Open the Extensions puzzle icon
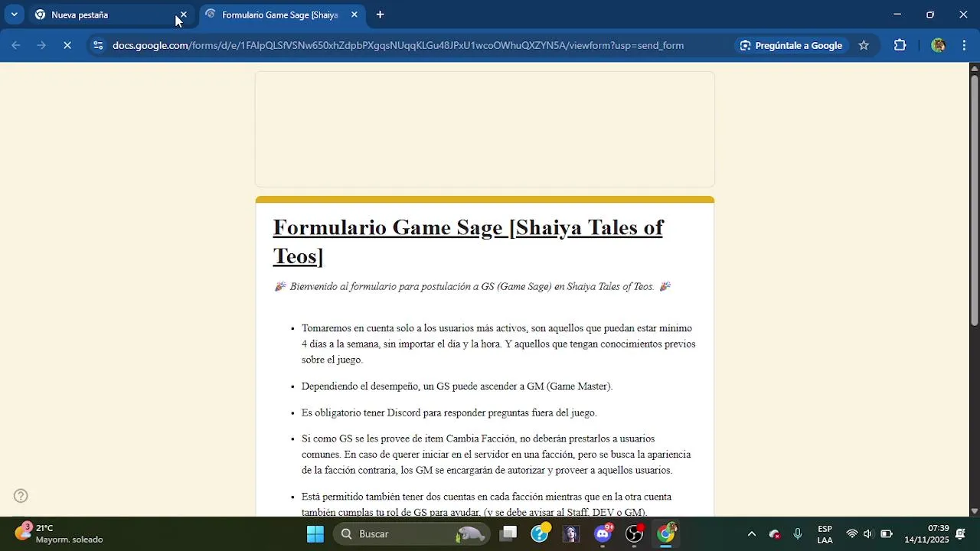 [900, 45]
